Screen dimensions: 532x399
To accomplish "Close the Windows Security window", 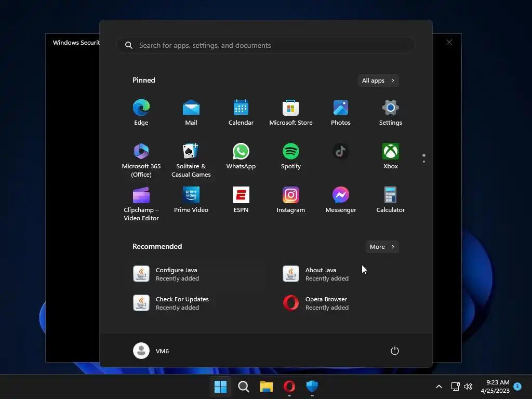I will pyautogui.click(x=449, y=42).
